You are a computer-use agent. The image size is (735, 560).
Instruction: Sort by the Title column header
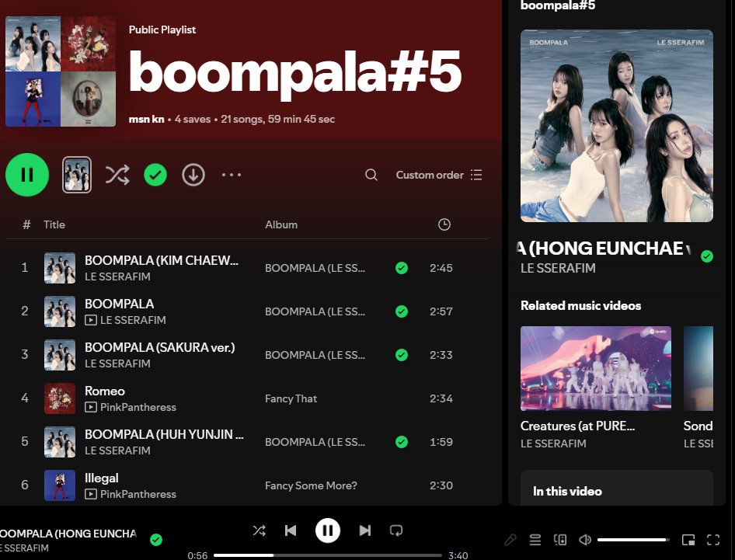[x=54, y=224]
